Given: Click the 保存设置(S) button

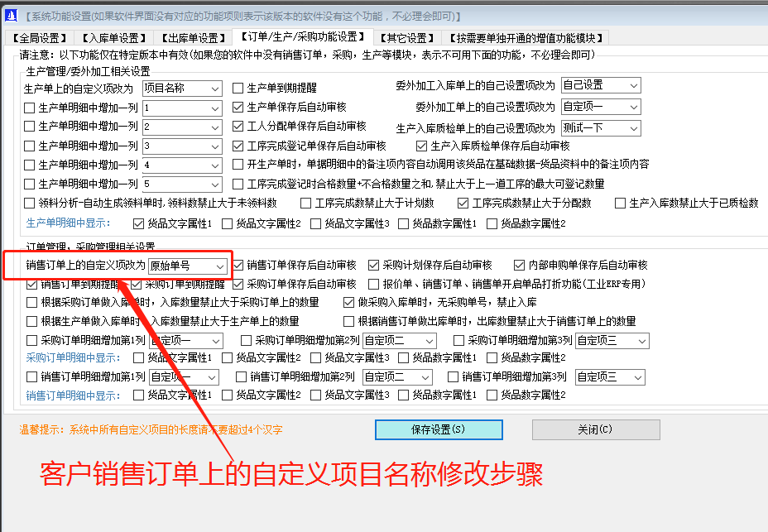Looking at the screenshot, I should (x=438, y=429).
